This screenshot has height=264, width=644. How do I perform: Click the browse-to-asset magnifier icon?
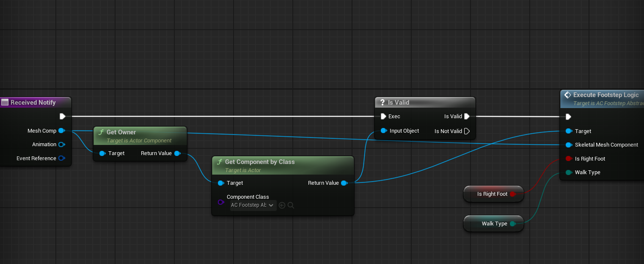point(291,206)
